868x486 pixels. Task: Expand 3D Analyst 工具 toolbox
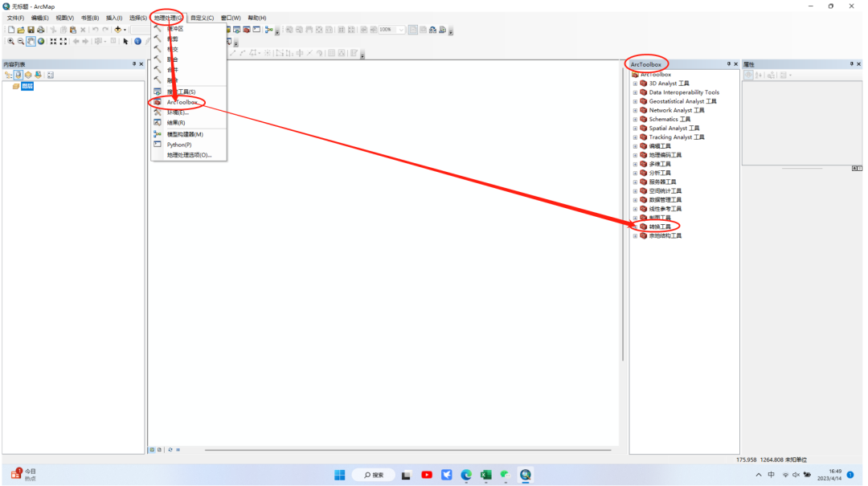(x=636, y=84)
